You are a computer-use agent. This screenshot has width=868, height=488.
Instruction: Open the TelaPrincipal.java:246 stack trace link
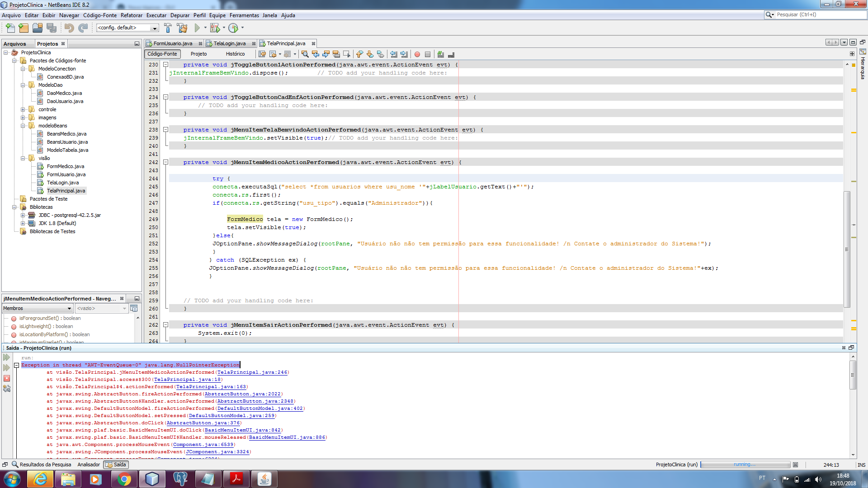pyautogui.click(x=252, y=372)
